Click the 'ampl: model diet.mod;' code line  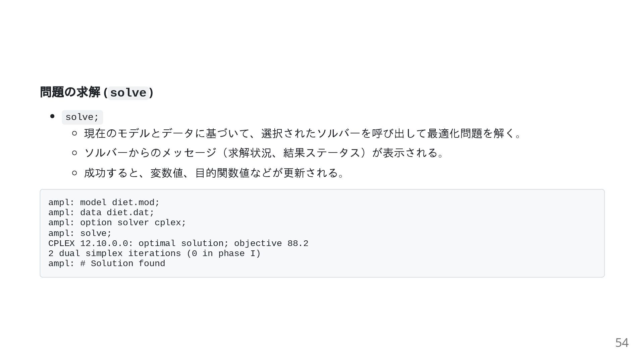104,202
